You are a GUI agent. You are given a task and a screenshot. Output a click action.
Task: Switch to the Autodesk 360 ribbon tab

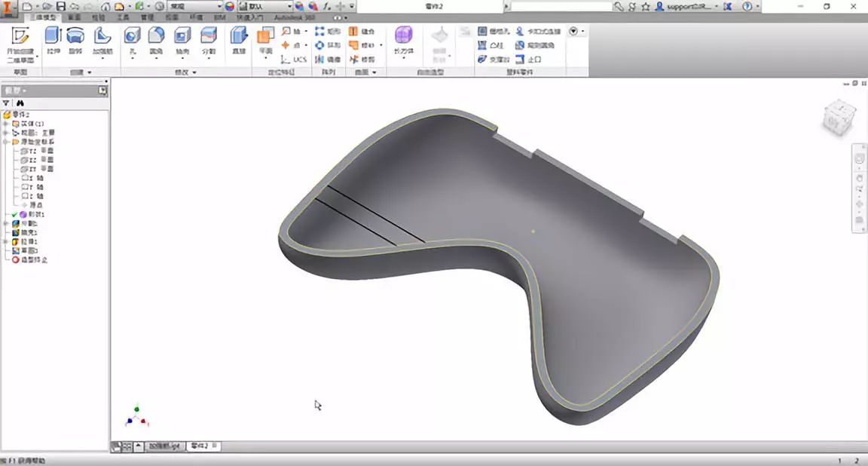tap(295, 18)
